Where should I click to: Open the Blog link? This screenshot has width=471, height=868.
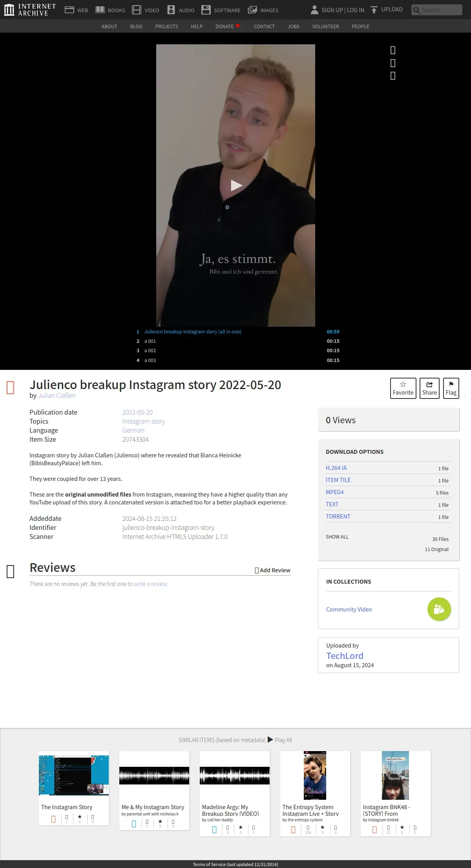pyautogui.click(x=136, y=26)
